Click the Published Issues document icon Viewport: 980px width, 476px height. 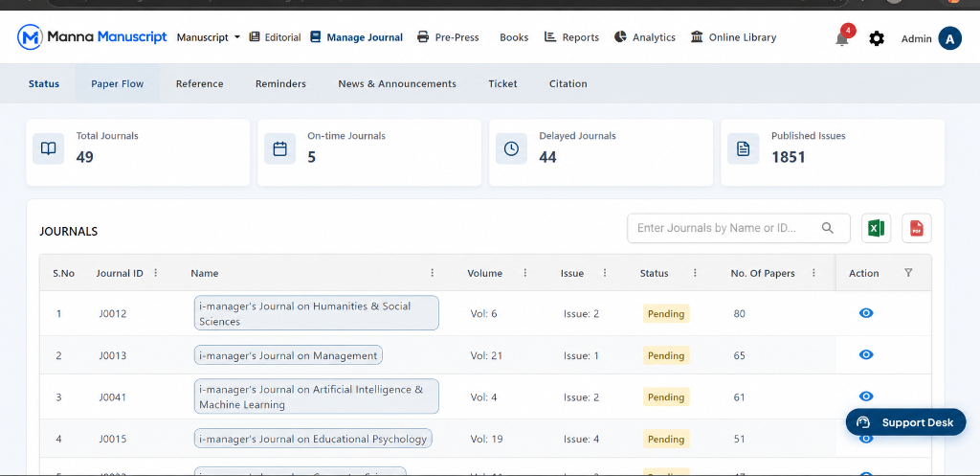click(x=743, y=148)
